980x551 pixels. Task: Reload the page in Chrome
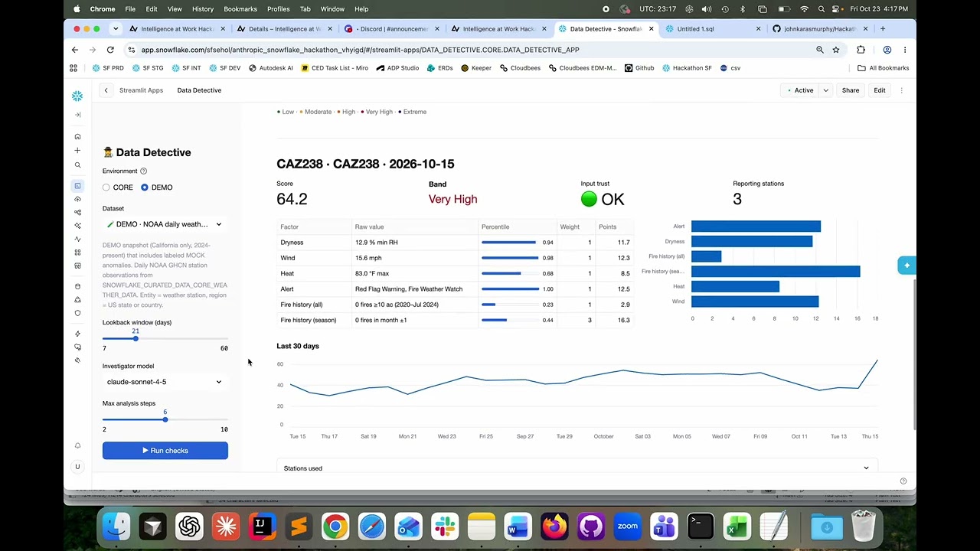coord(110,50)
